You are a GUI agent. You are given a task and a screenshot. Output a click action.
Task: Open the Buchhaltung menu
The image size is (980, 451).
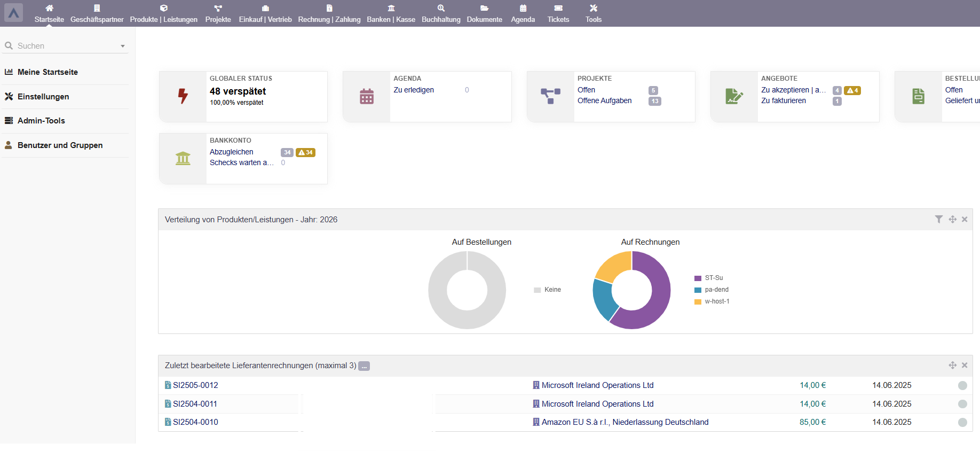[441, 13]
